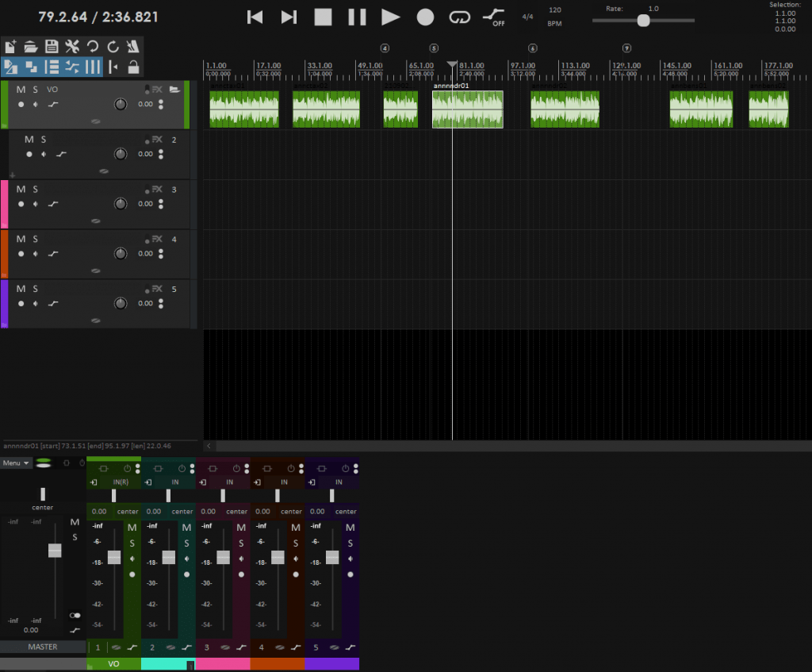Click marker 9 in the timeline ruler
The width and height of the screenshot is (812, 672).
(626, 48)
